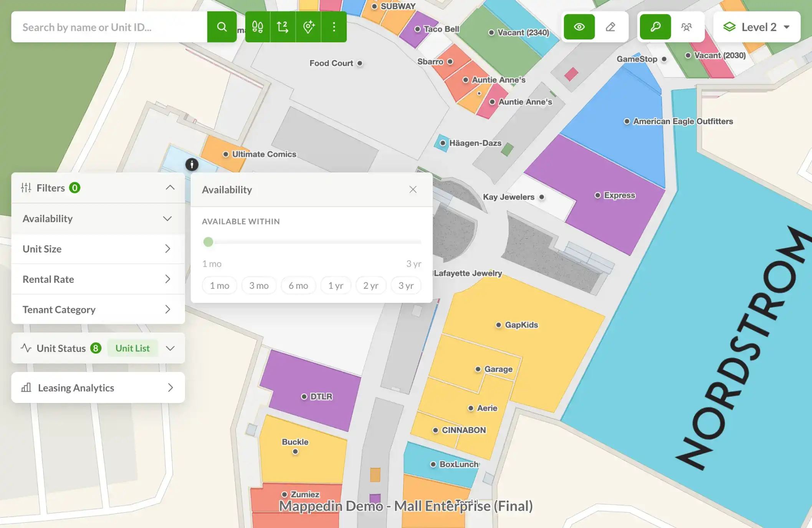This screenshot has width=812, height=528.
Task: Open the Level 2 floor dropdown
Action: point(757,27)
